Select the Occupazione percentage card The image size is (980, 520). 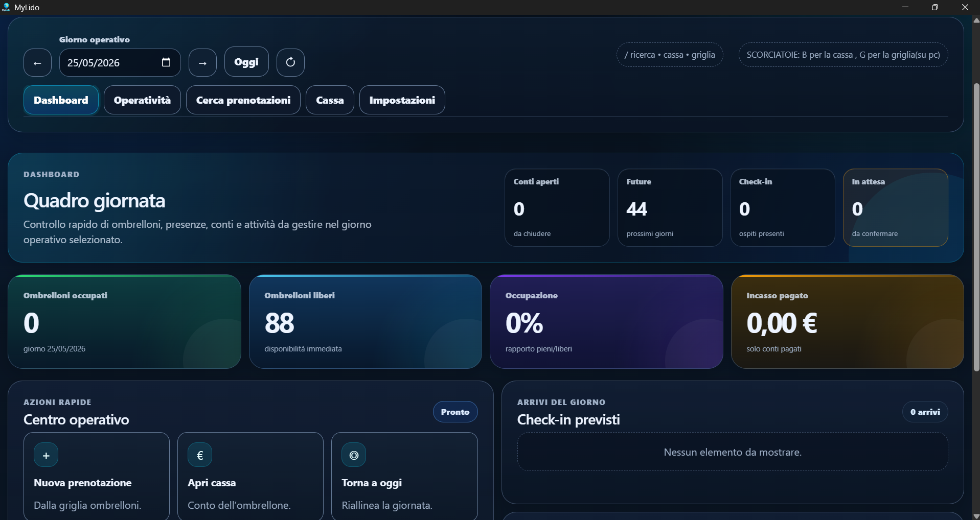pos(606,322)
